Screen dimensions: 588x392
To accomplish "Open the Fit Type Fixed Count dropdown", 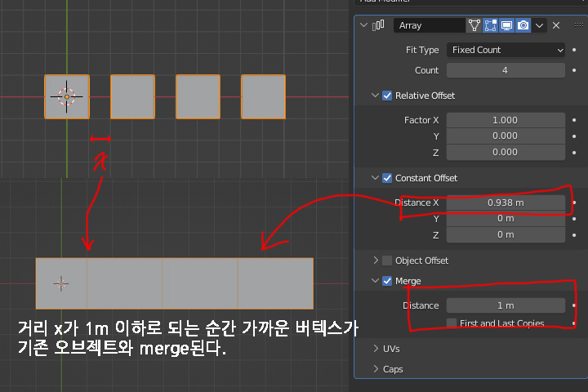I will (x=506, y=50).
